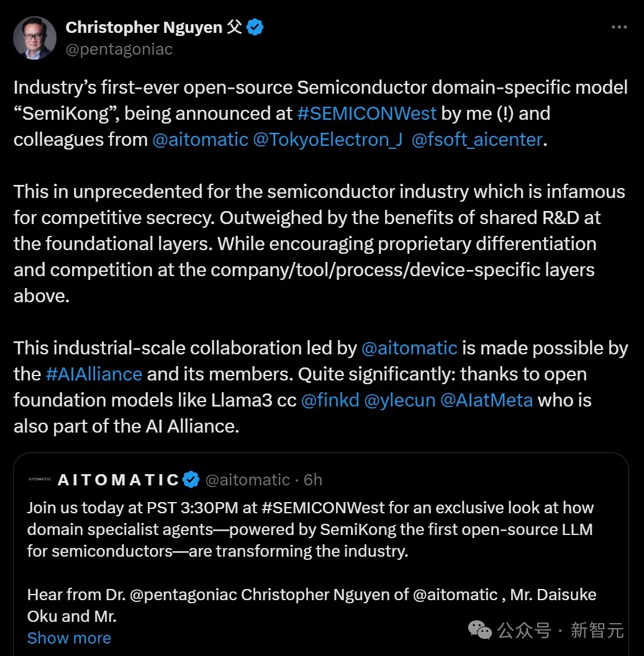Image resolution: width=644 pixels, height=656 pixels.
Task: Click the 6h timestamp on quoted tweet
Action: tap(313, 480)
